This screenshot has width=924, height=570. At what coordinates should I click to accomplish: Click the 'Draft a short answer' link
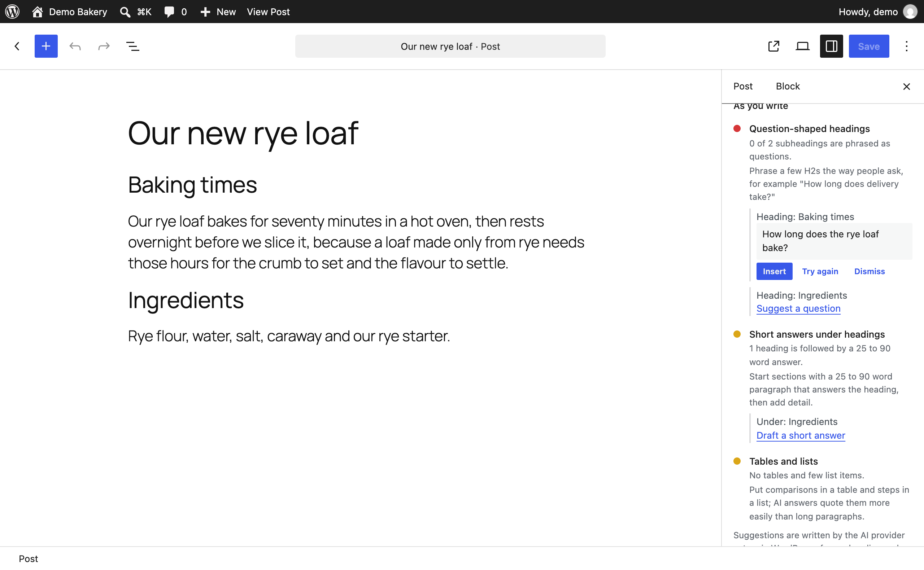(800, 435)
